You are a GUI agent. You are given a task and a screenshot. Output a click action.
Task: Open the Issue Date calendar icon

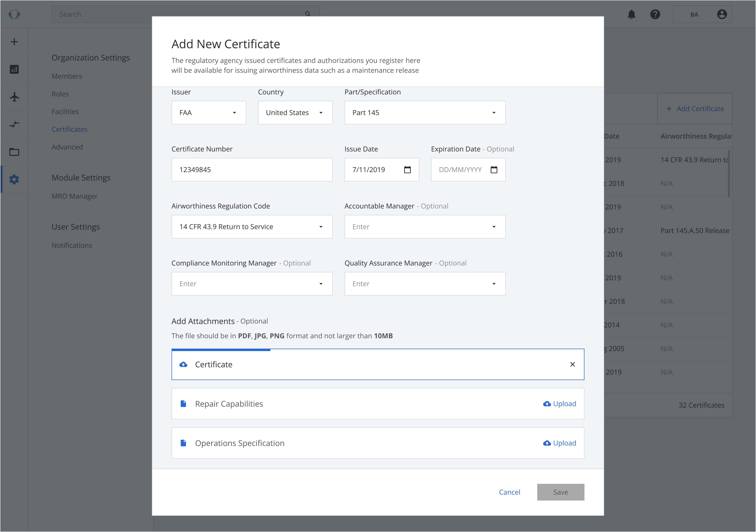click(407, 170)
